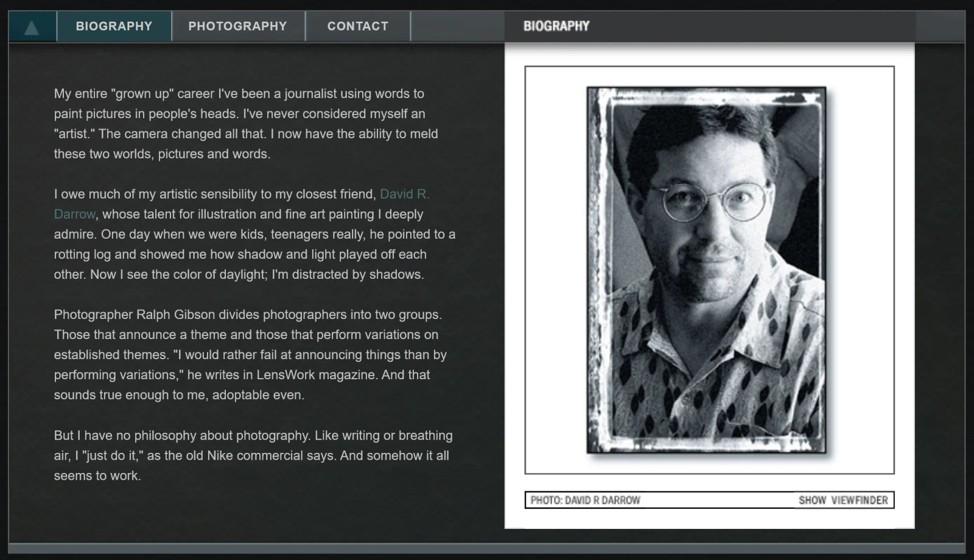Go to the Contact tab
This screenshot has height=560, width=974.
pyautogui.click(x=357, y=26)
